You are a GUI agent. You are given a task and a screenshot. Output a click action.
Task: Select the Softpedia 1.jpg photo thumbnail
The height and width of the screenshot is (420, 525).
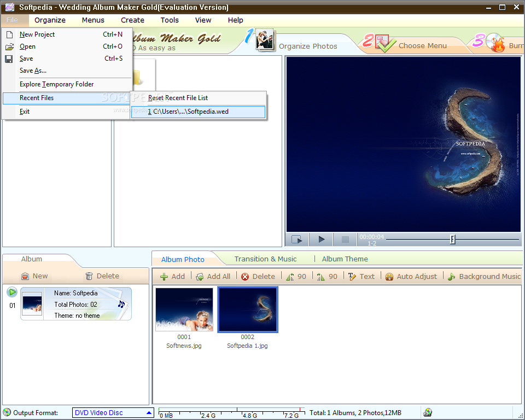248,310
